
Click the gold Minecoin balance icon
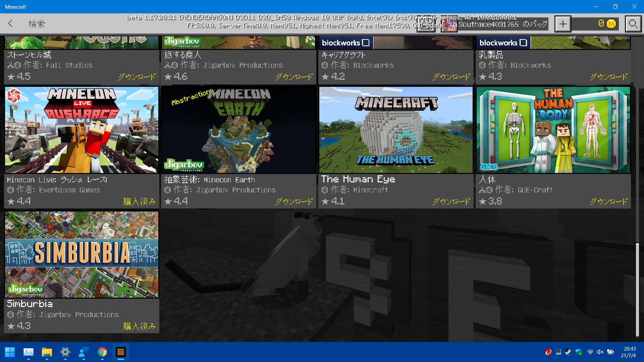(x=611, y=24)
